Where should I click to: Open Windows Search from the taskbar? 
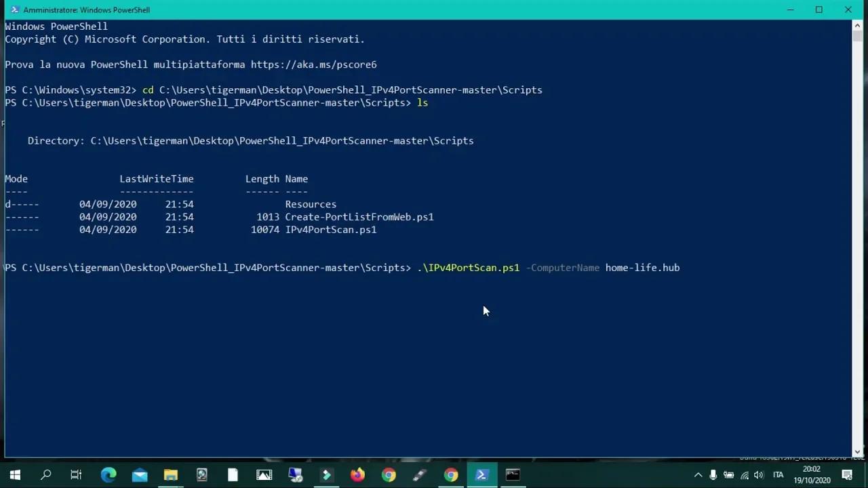[45, 474]
